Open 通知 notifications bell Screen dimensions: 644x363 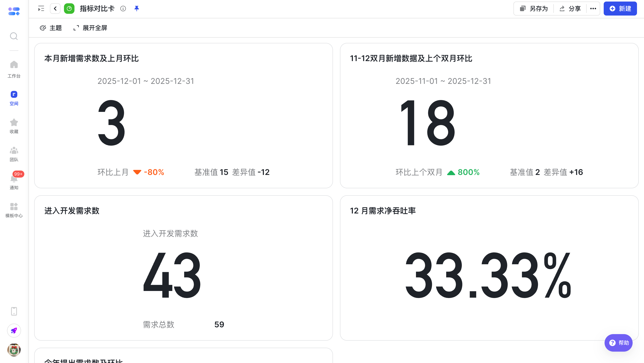click(14, 182)
